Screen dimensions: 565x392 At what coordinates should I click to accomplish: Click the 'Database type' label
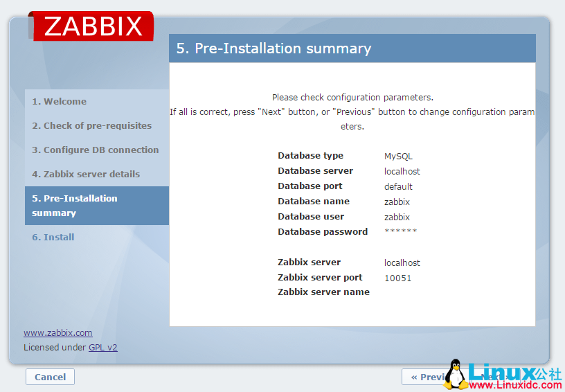coord(311,156)
